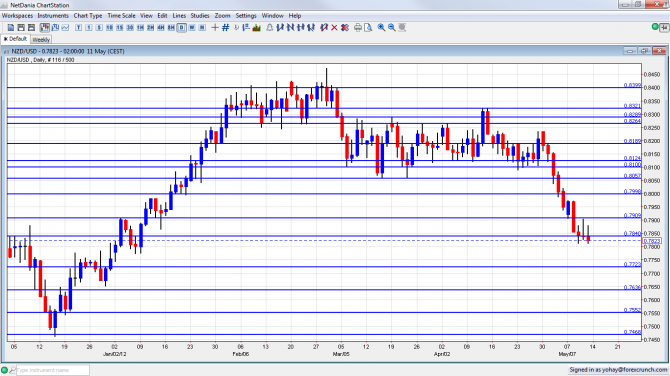Click the new document icon in toolbar
The width and height of the screenshot is (670, 376).
(x=11, y=27)
